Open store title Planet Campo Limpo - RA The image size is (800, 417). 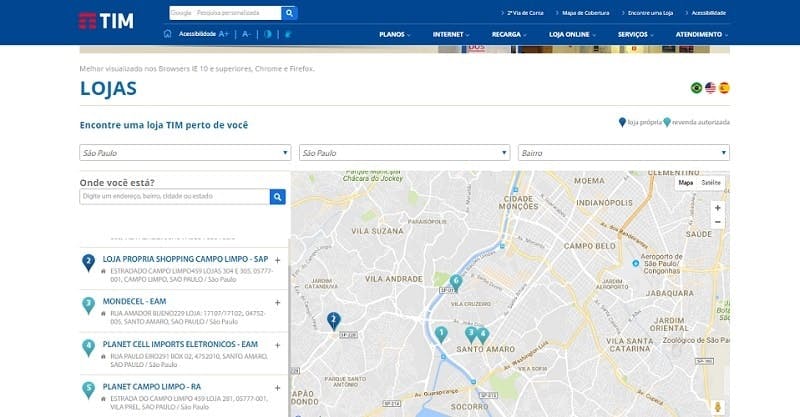(152, 386)
